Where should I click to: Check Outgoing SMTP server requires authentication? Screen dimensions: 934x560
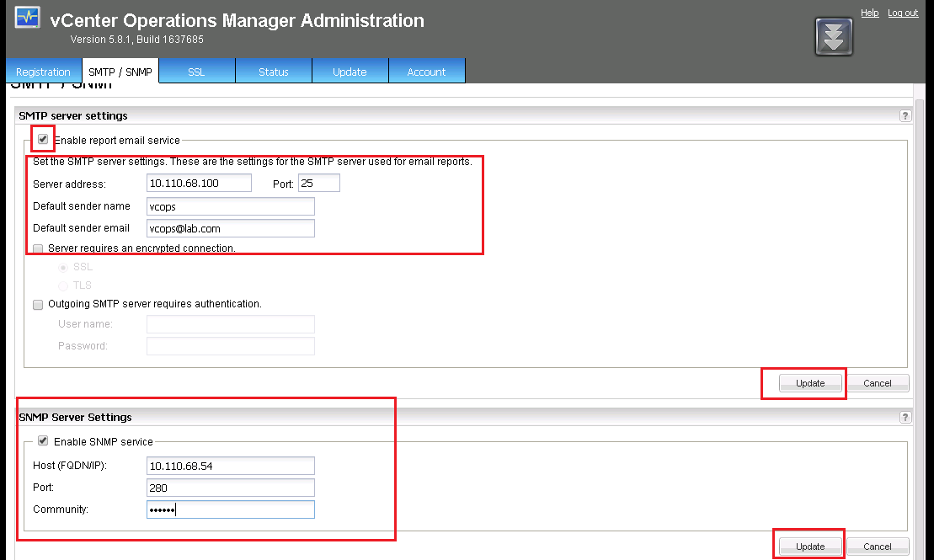tap(38, 304)
